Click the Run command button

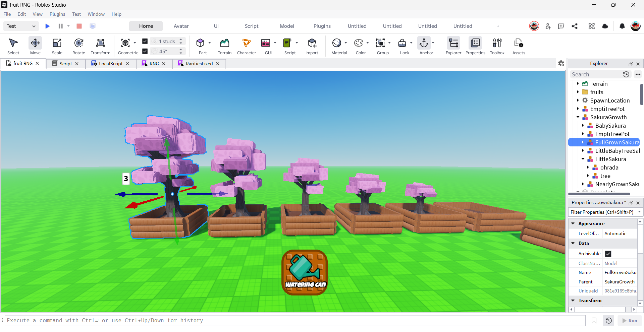pos(630,321)
